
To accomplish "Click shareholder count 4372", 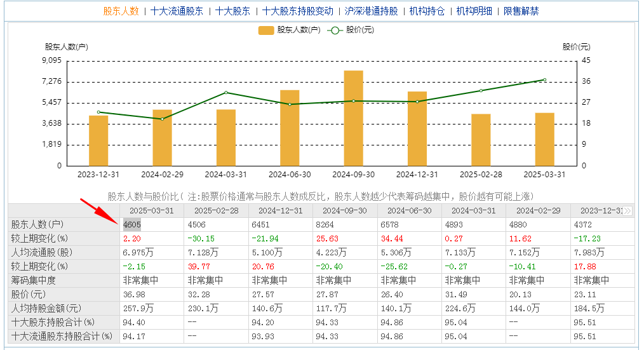I will (583, 225).
